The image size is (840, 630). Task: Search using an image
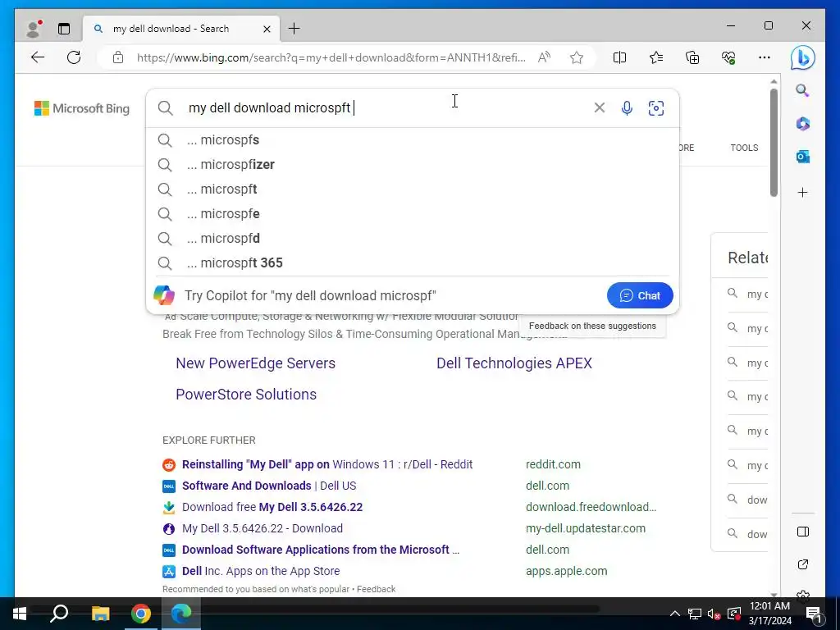pyautogui.click(x=655, y=108)
